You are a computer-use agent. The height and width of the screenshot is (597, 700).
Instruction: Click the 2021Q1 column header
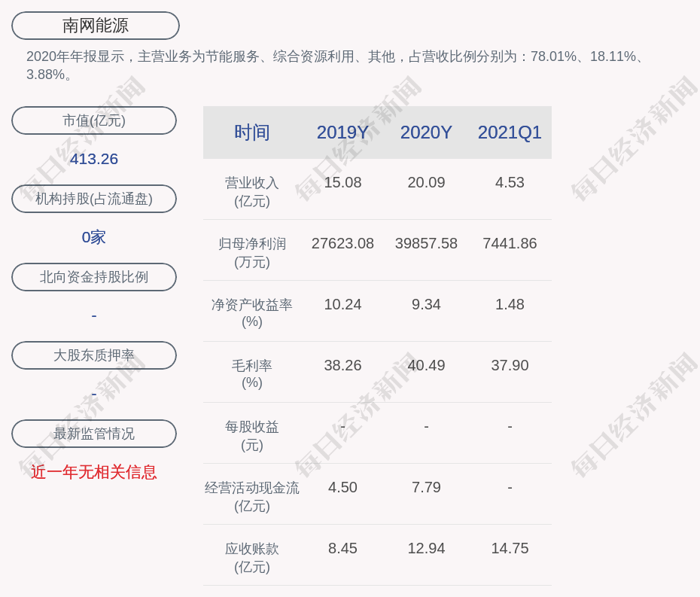click(510, 132)
